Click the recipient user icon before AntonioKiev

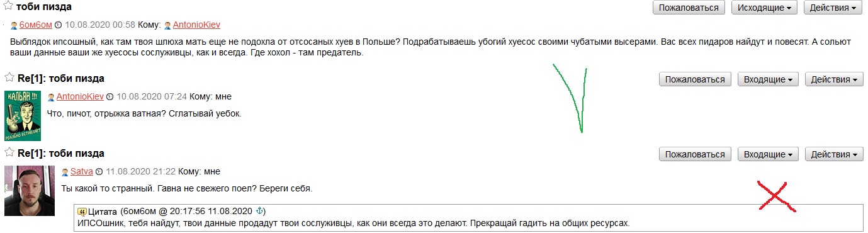click(x=167, y=26)
